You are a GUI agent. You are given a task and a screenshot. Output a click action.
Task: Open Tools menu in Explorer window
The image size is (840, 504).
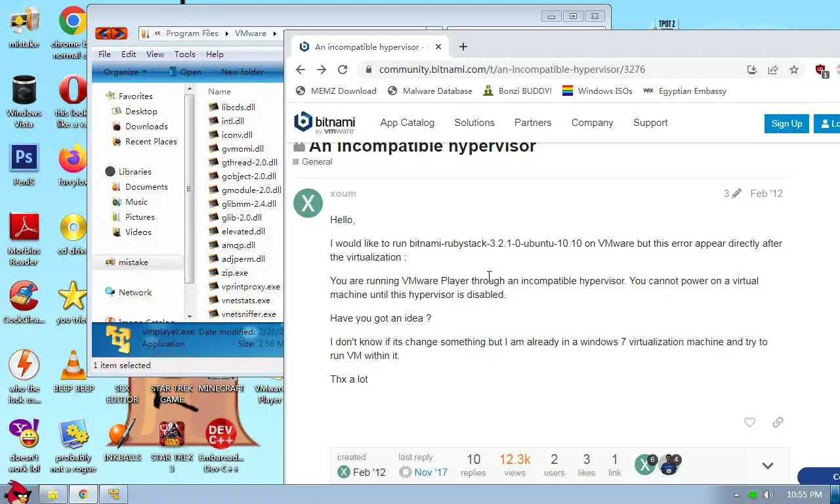185,54
